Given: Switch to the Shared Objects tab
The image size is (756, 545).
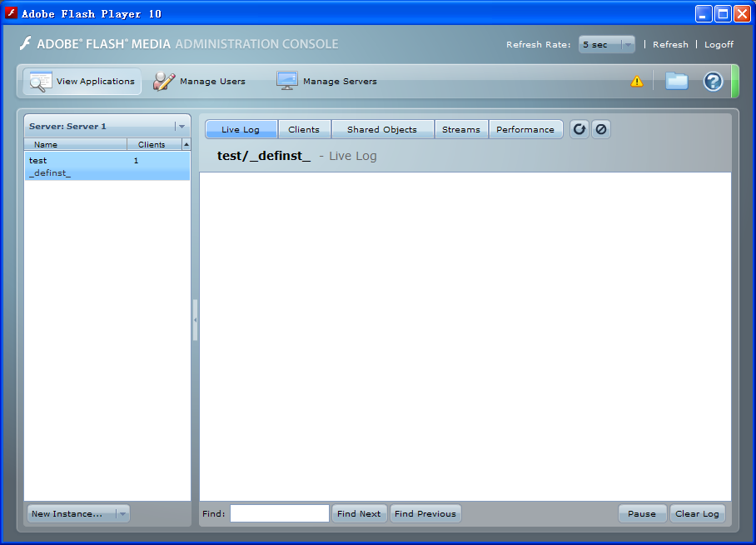Looking at the screenshot, I should [x=382, y=129].
